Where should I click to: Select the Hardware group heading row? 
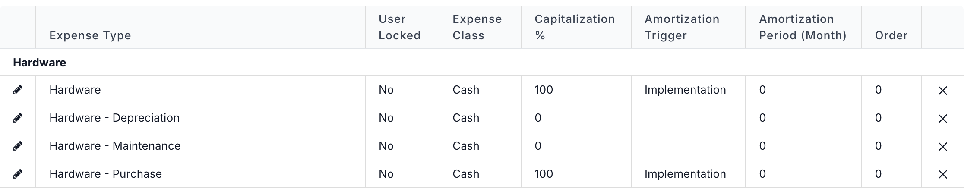point(481,63)
